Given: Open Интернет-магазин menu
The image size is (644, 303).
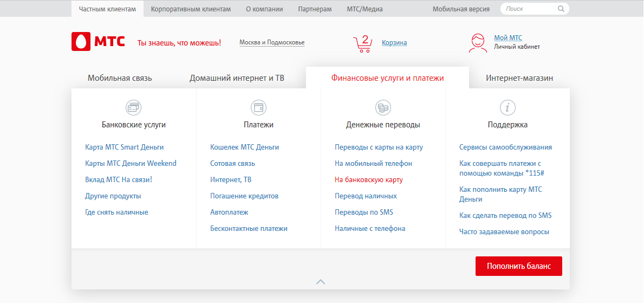Looking at the screenshot, I should pyautogui.click(x=519, y=78).
